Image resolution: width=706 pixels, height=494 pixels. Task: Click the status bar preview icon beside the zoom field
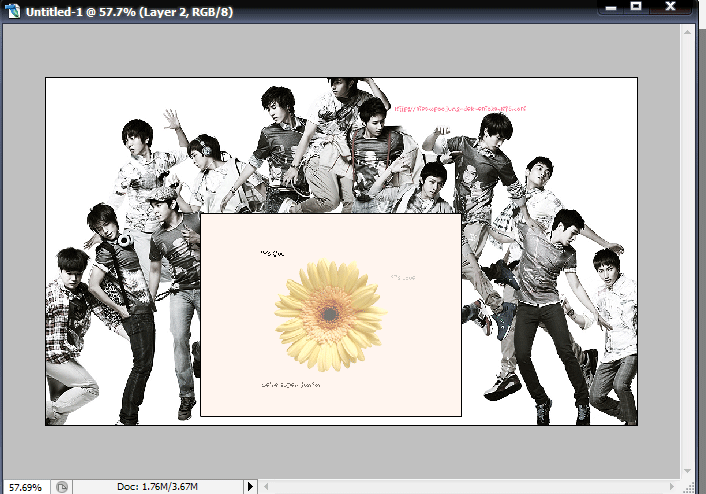(x=62, y=487)
